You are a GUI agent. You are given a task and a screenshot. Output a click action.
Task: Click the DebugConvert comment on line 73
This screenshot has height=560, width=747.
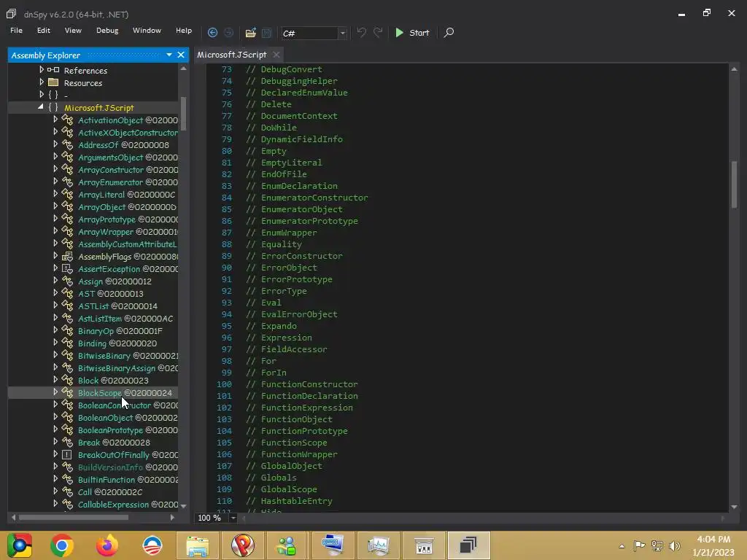click(284, 69)
